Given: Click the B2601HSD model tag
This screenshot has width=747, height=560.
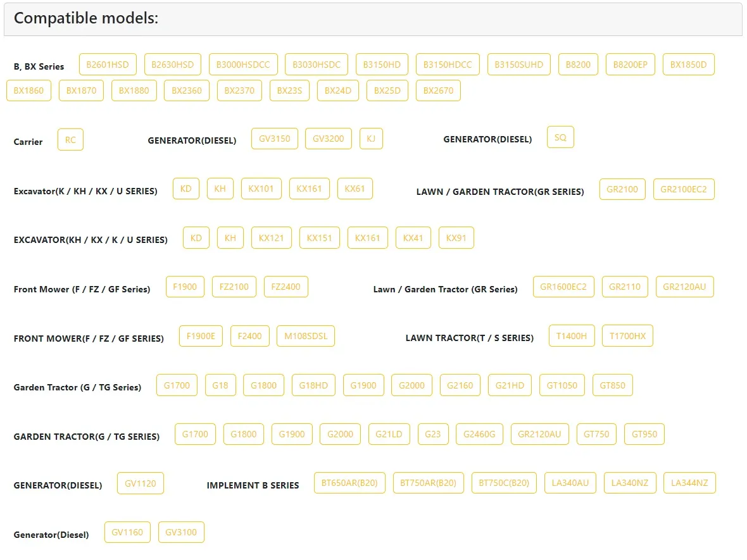Looking at the screenshot, I should tap(108, 65).
